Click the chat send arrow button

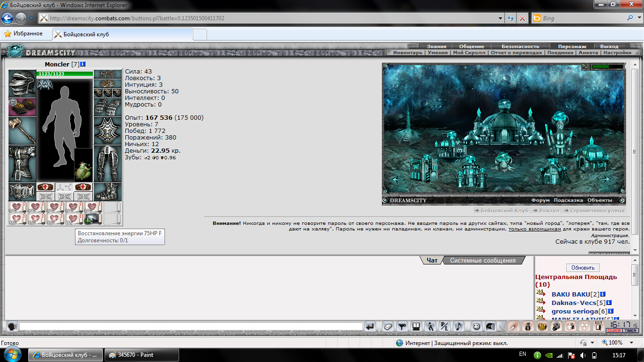(x=370, y=326)
